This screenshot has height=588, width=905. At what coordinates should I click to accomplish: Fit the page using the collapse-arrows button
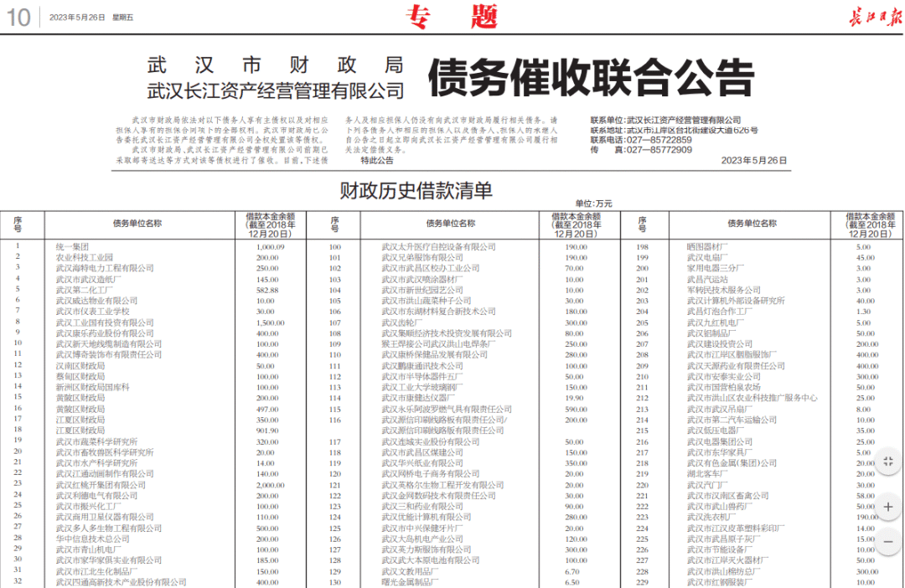889,460
